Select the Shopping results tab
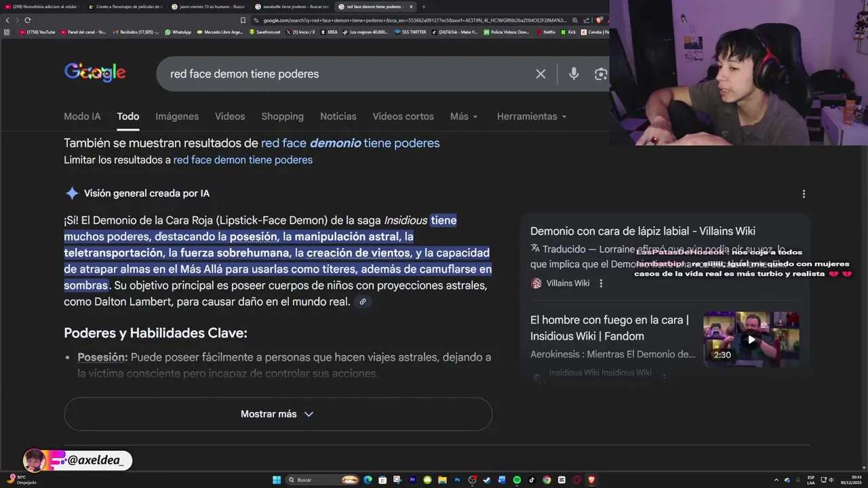This screenshot has width=868, height=488. pos(282,117)
